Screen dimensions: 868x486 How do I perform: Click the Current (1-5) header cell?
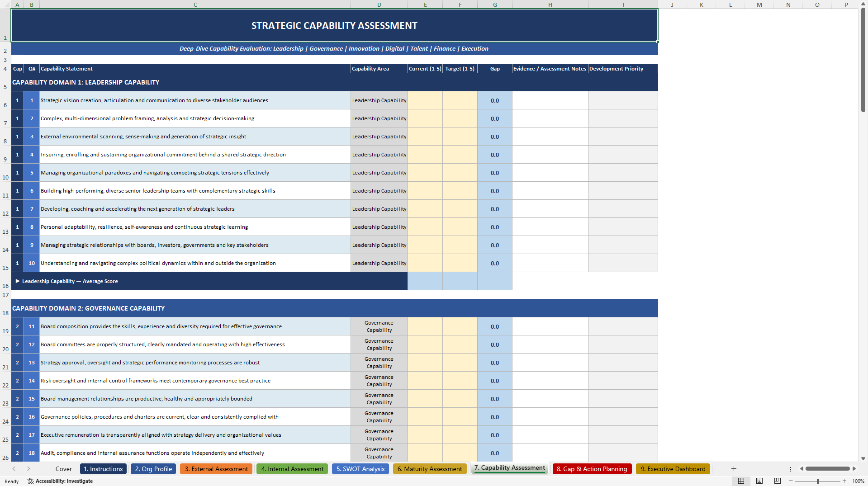point(425,69)
